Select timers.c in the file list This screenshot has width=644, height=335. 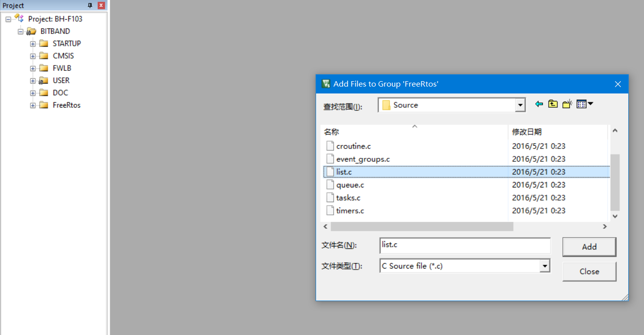350,211
